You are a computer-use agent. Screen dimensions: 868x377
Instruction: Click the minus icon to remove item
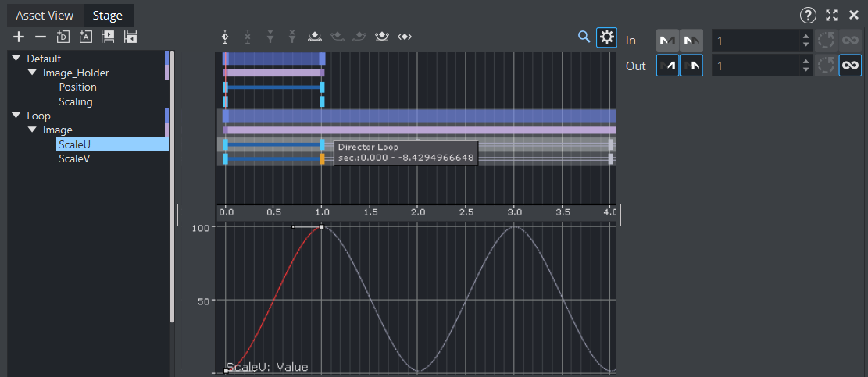[x=41, y=37]
